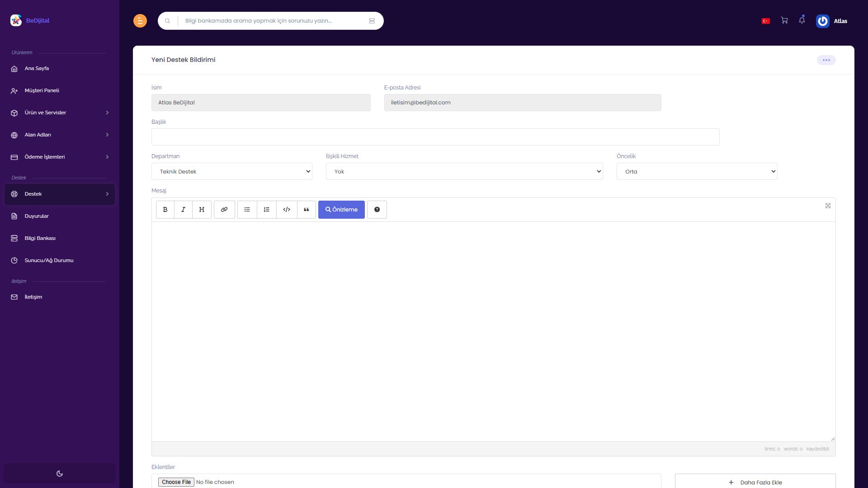The image size is (868, 488).
Task: Insert a numbered list
Action: (x=267, y=210)
